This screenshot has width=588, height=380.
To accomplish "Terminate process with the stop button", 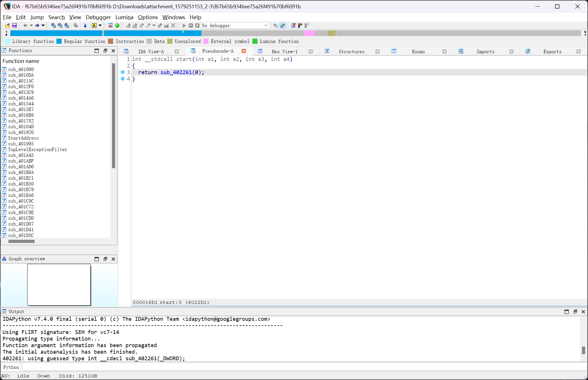I will (x=197, y=25).
